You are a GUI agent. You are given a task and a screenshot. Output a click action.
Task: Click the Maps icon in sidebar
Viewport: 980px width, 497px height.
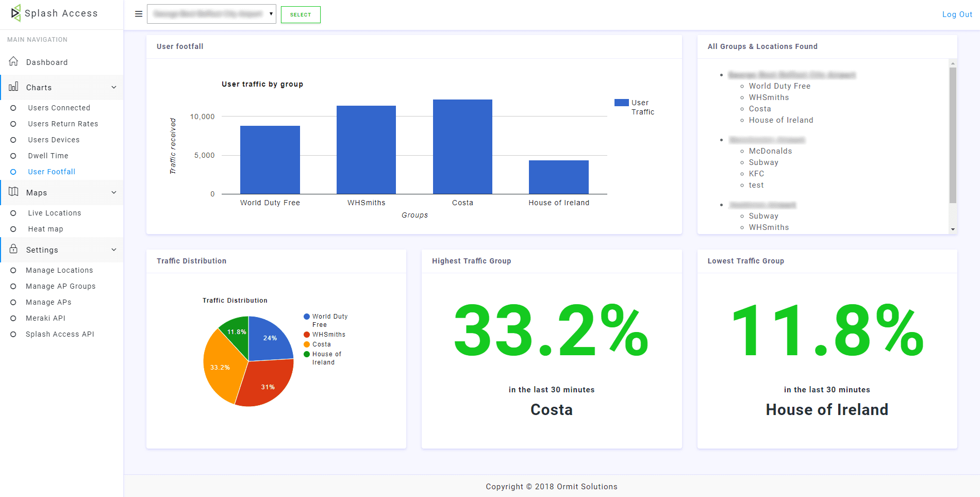pyautogui.click(x=13, y=192)
